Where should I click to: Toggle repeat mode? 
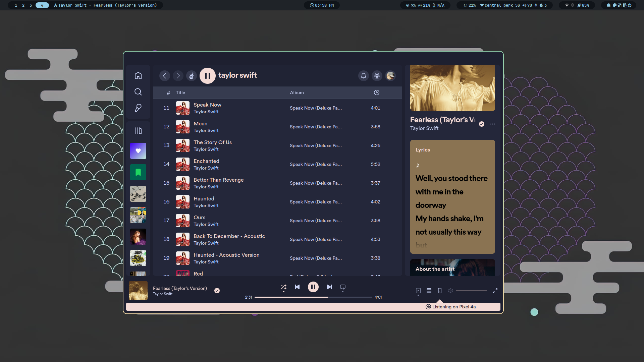tap(342, 287)
